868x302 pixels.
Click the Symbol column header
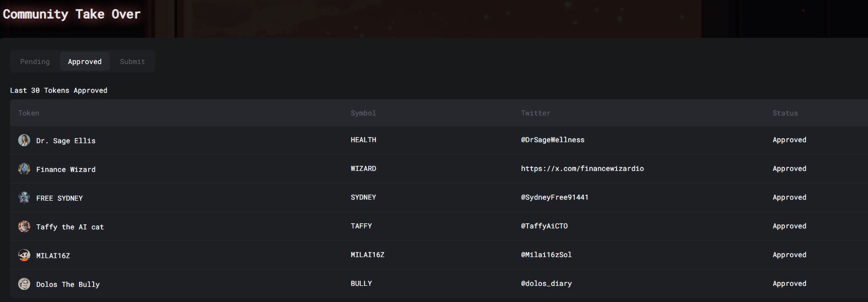coord(363,113)
